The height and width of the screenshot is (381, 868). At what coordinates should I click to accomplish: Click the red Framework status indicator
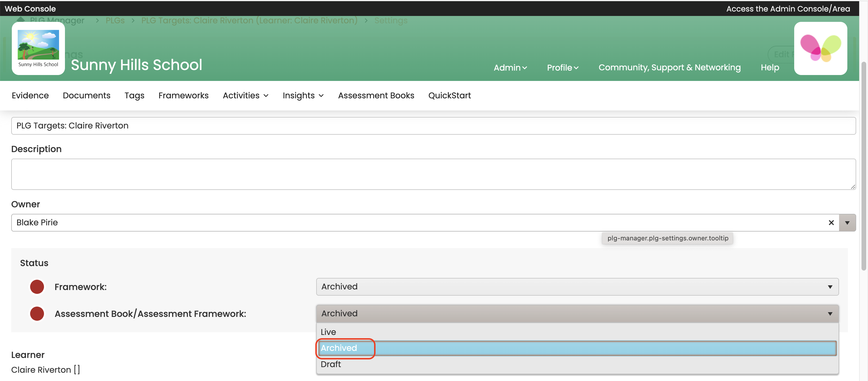tap(37, 286)
